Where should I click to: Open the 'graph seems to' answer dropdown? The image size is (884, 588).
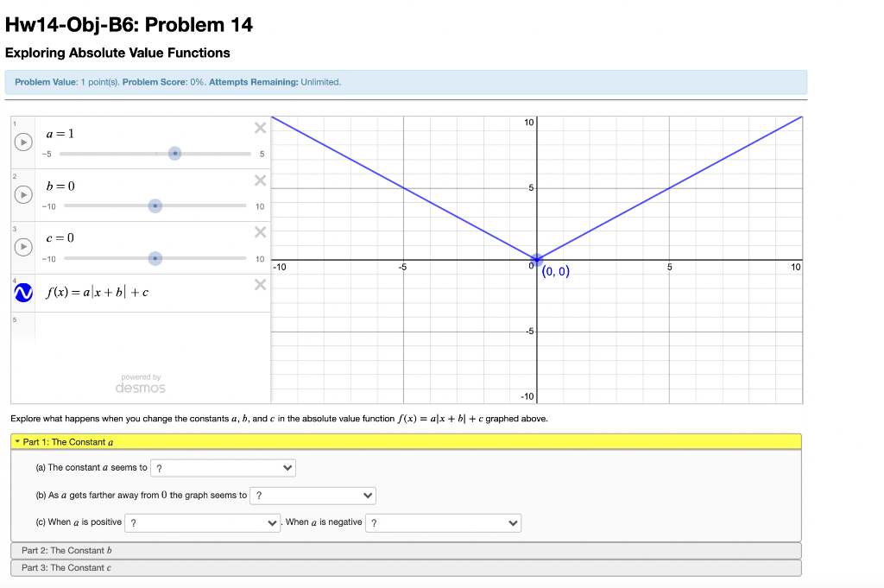pyautogui.click(x=313, y=496)
